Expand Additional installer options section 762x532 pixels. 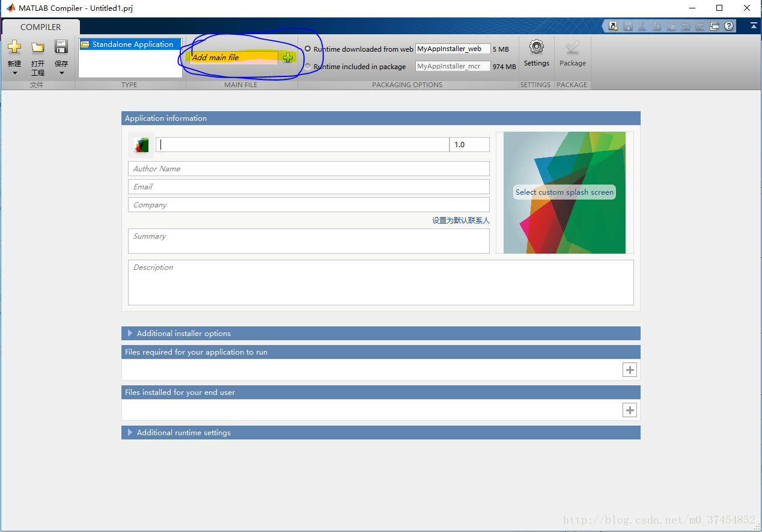pos(381,333)
